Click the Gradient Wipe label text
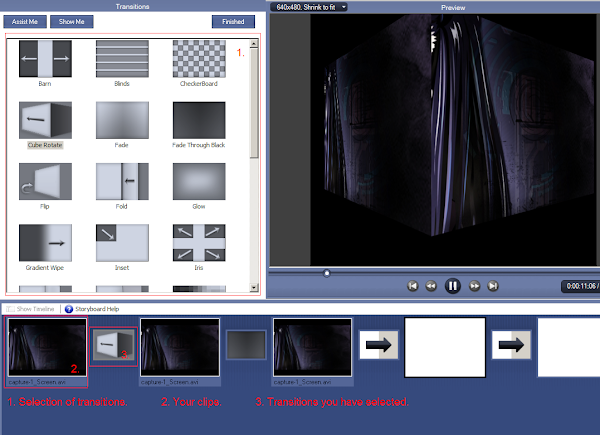Screen dimensions: 600x435 click(x=45, y=268)
